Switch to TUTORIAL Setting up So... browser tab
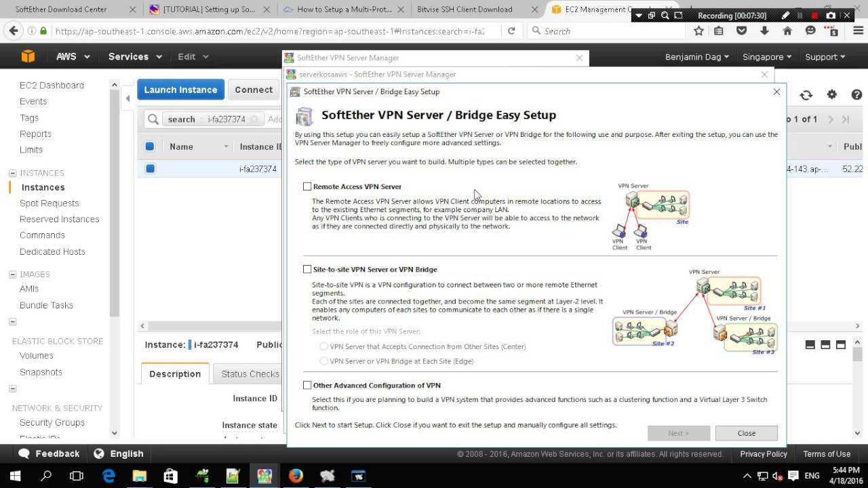Screen dimensions: 868x488 pyautogui.click(x=209, y=9)
